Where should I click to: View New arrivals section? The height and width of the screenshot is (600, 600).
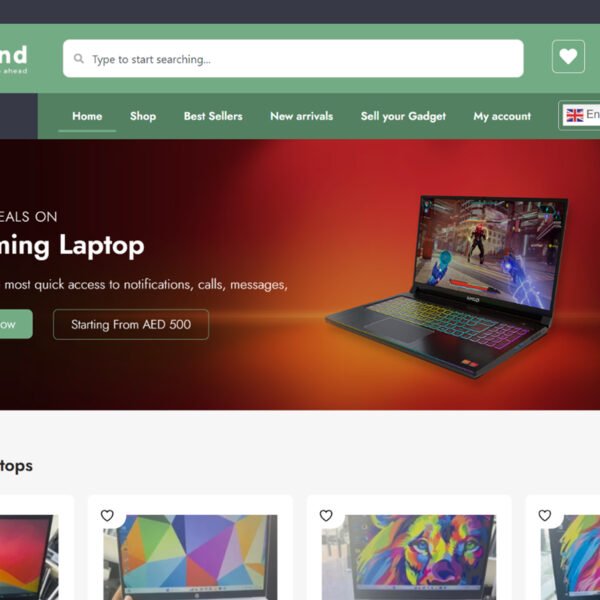point(302,116)
